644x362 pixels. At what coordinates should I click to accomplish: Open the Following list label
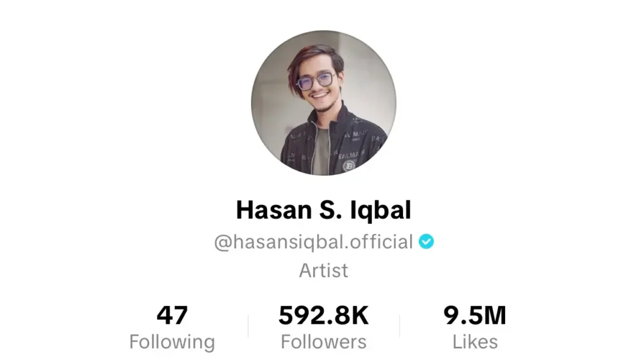coord(172,343)
